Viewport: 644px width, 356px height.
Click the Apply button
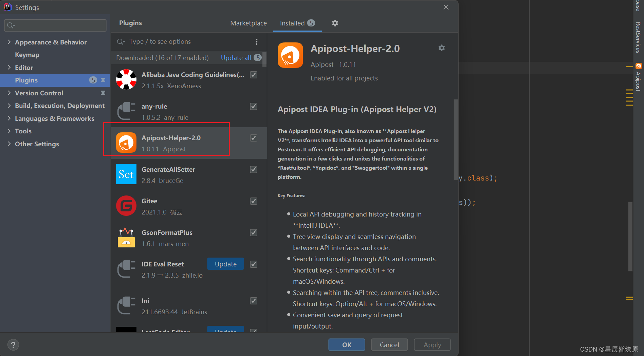tap(432, 345)
